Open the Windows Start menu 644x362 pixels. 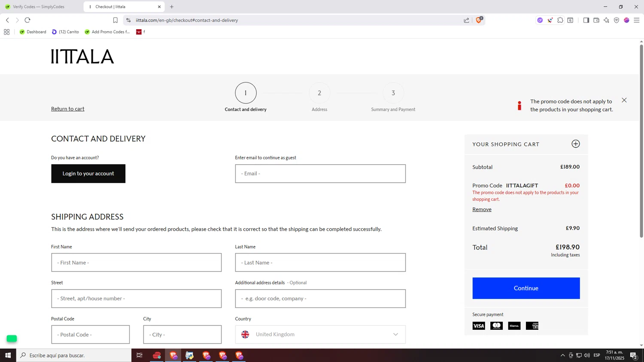click(8, 355)
